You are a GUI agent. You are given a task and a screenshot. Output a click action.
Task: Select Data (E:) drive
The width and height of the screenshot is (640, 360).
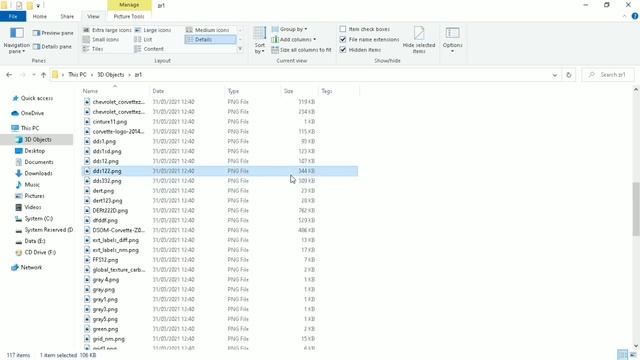click(31, 241)
